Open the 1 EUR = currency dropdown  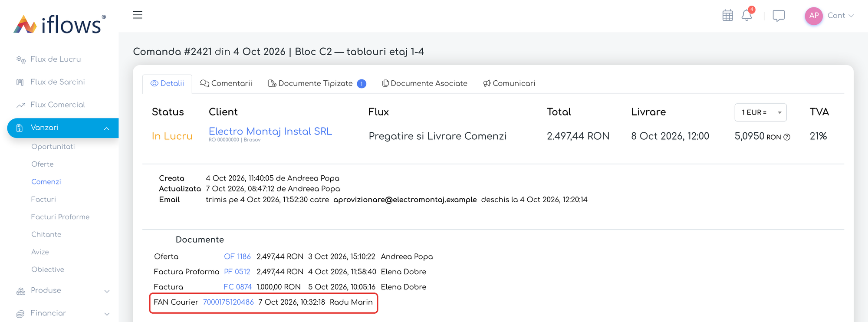coord(760,112)
